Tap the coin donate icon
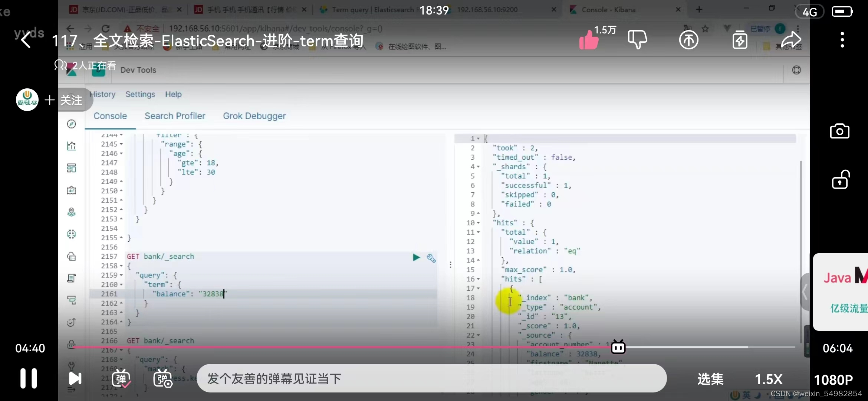 coord(688,40)
